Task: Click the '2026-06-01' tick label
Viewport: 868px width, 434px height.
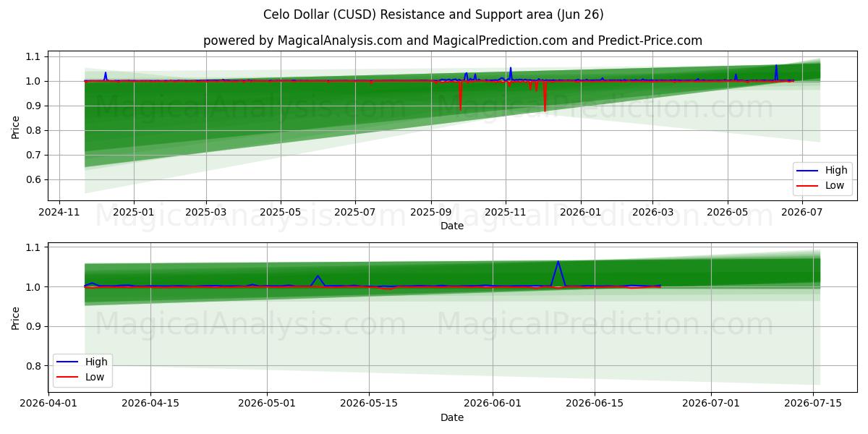Action: [x=493, y=403]
